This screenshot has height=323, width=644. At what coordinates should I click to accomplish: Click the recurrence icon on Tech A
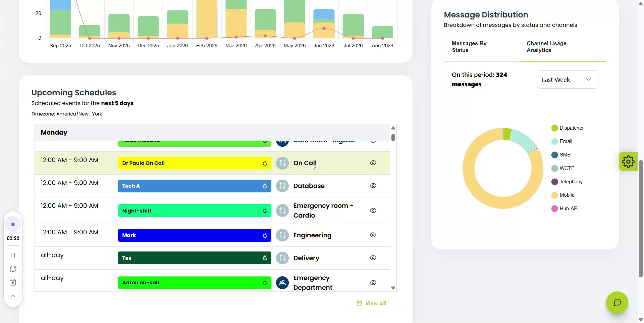[x=265, y=186]
